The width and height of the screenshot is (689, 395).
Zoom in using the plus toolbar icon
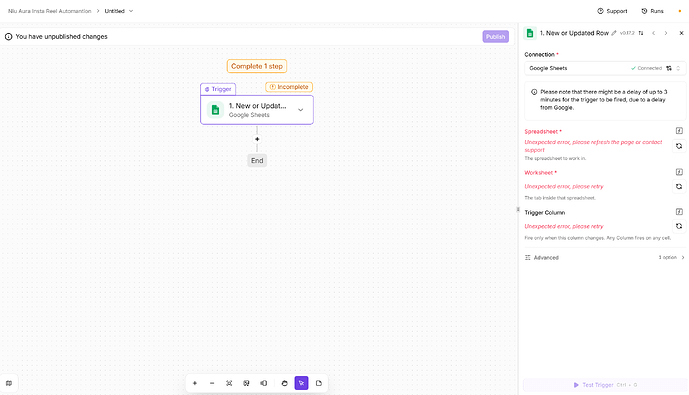(x=195, y=383)
